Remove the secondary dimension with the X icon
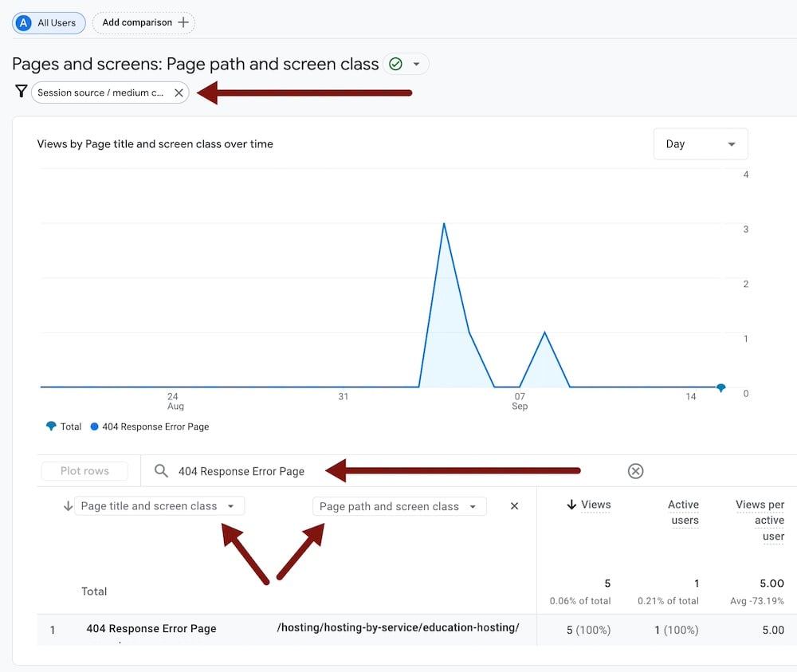The image size is (797, 672). click(x=514, y=506)
